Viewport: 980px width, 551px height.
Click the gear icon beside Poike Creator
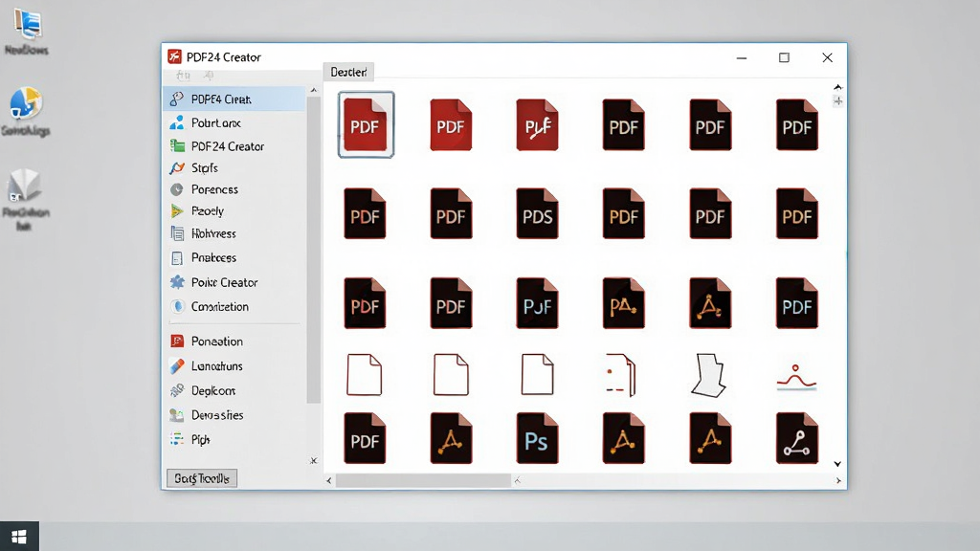(x=177, y=282)
